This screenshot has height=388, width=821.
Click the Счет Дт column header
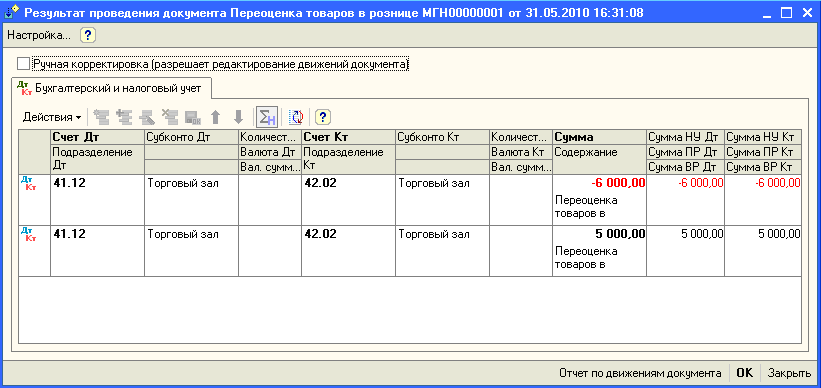[97, 137]
